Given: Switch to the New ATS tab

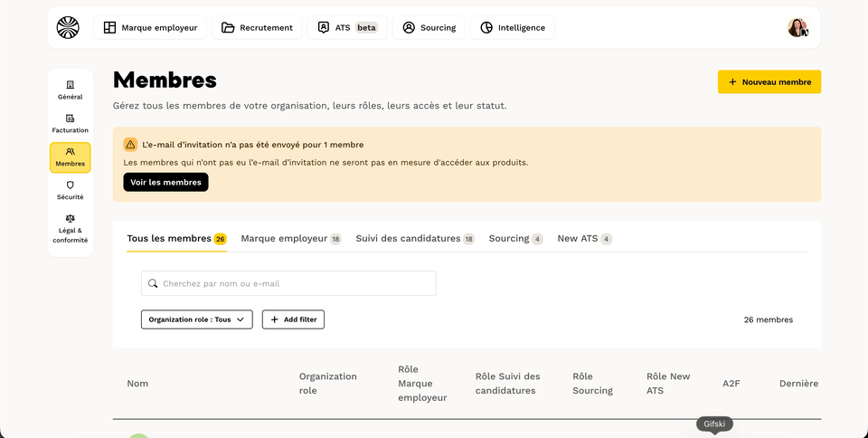Looking at the screenshot, I should pos(585,239).
